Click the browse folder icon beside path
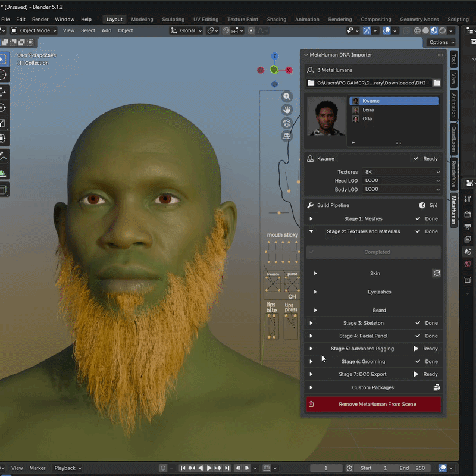 437,83
